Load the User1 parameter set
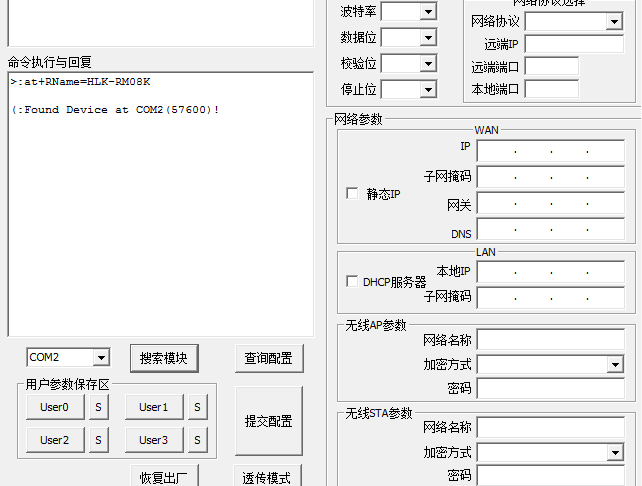The width and height of the screenshot is (642, 486). pyautogui.click(x=154, y=407)
